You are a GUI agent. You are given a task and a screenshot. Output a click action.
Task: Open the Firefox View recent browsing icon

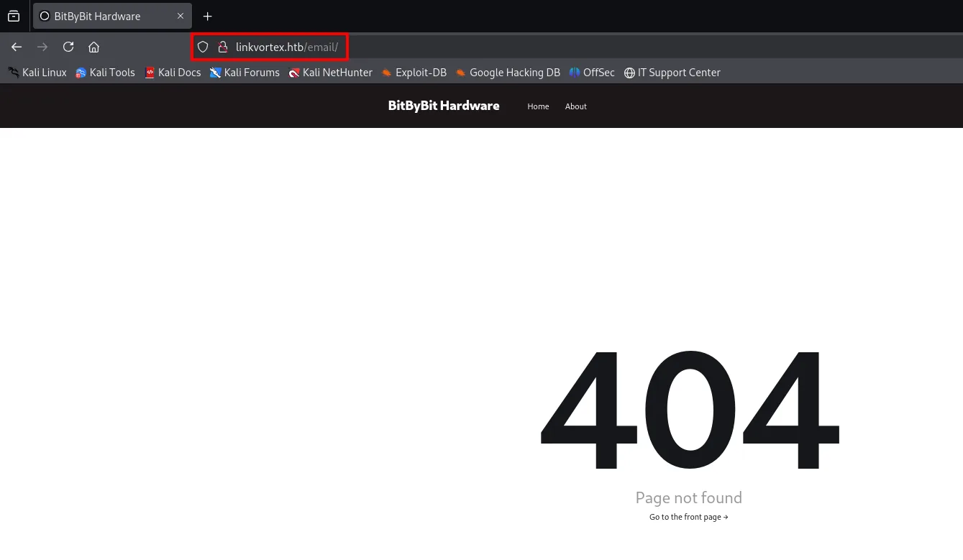click(x=14, y=16)
